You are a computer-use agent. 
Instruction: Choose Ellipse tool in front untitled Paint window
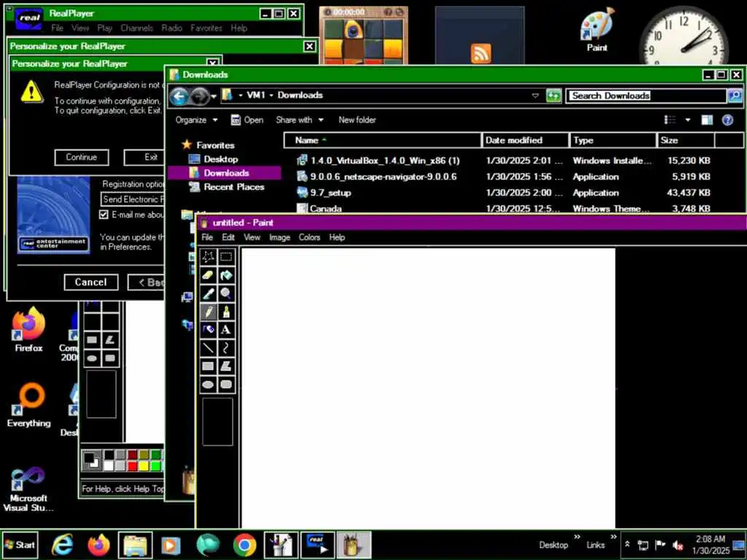pyautogui.click(x=208, y=384)
